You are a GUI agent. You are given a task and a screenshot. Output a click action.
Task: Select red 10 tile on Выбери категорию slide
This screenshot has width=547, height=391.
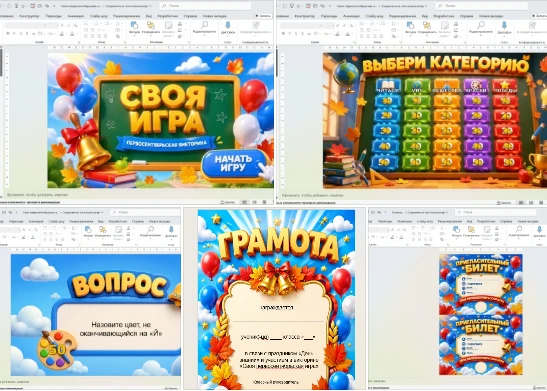coord(505,101)
